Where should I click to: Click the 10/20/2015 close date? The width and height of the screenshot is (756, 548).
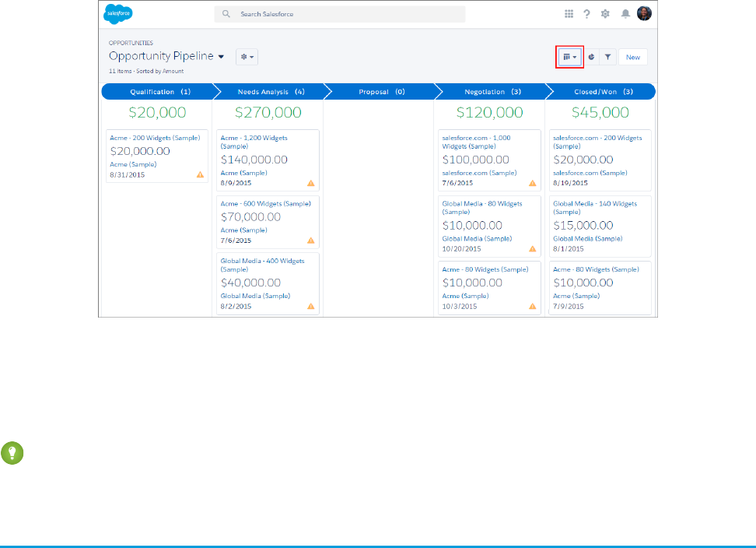[461, 249]
